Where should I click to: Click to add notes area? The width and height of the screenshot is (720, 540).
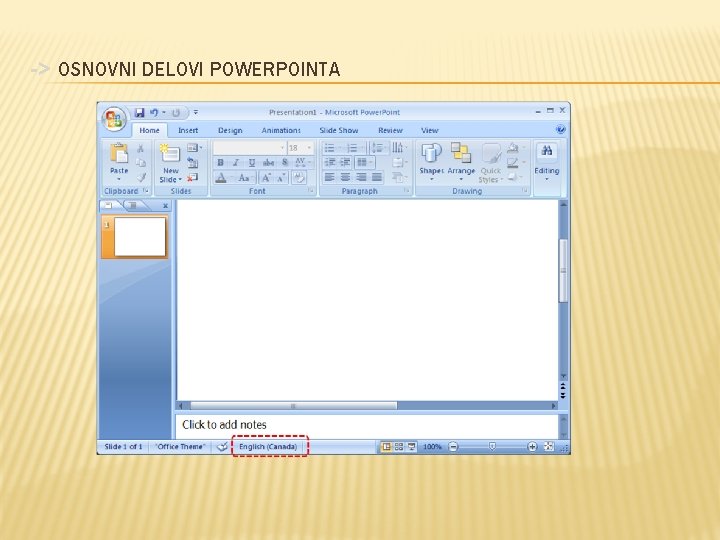[x=366, y=425]
